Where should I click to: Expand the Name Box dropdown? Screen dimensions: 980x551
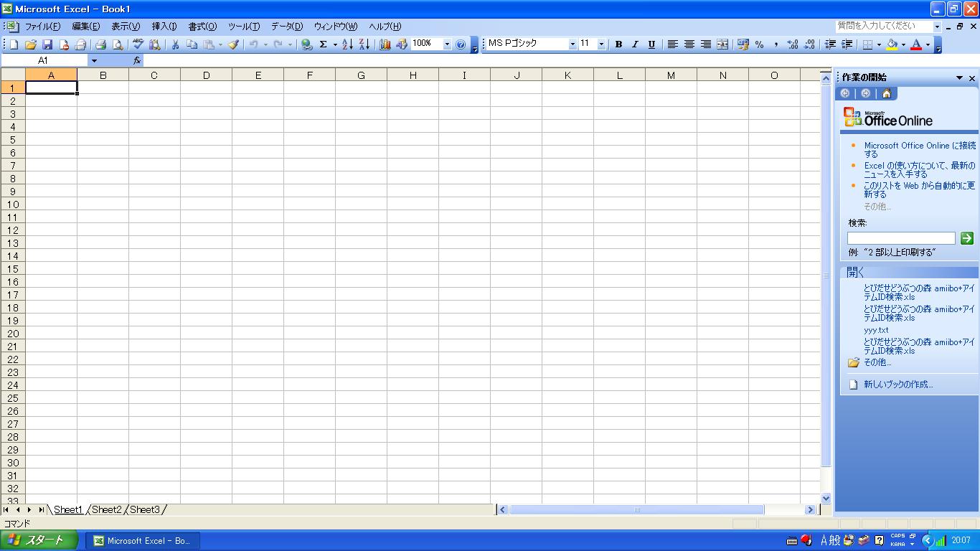(94, 61)
